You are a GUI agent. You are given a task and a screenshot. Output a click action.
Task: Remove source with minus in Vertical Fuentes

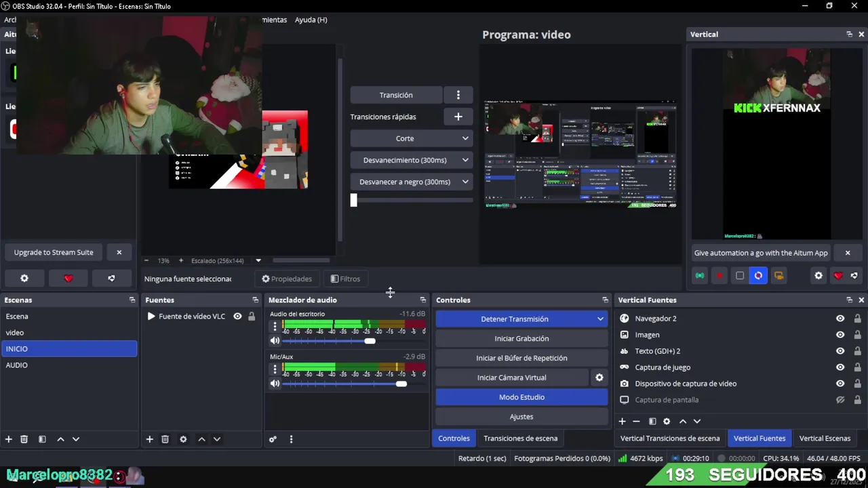[x=636, y=422]
